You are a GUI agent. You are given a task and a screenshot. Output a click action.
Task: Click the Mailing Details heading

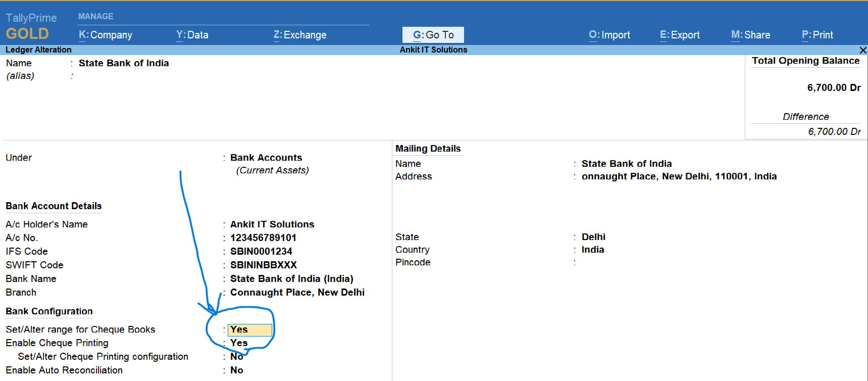coord(428,149)
